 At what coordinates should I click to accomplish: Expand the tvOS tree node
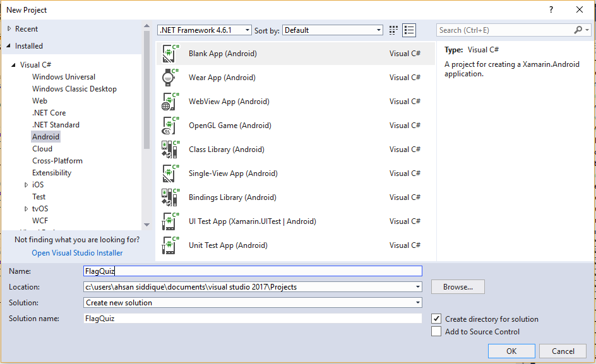(x=26, y=209)
